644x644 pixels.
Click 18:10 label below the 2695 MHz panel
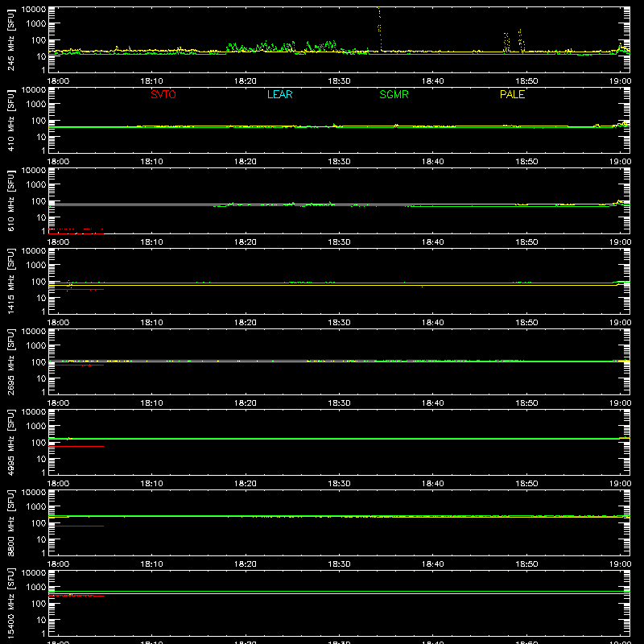point(151,403)
